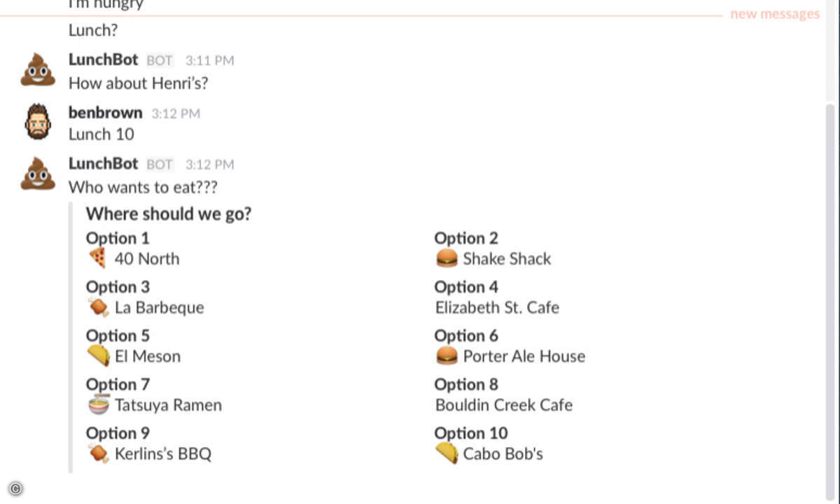This screenshot has width=840, height=504.
Task: Open the benbrown username link
Action: 105,113
